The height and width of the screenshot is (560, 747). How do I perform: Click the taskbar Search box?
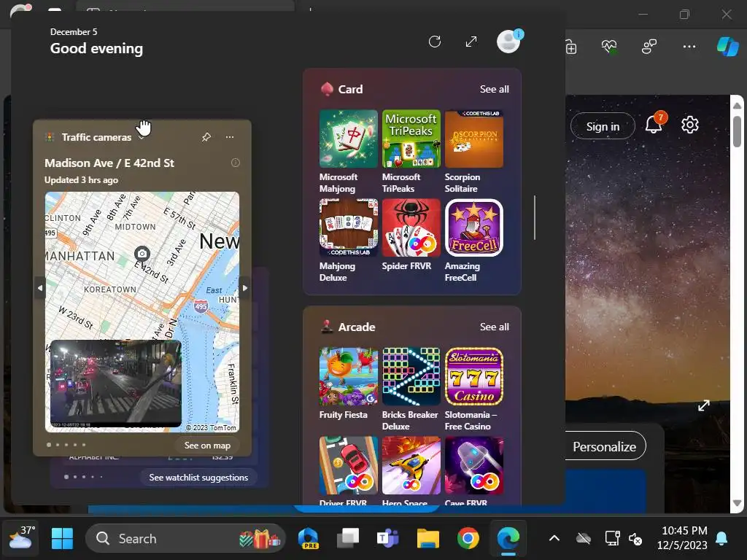tap(185, 539)
